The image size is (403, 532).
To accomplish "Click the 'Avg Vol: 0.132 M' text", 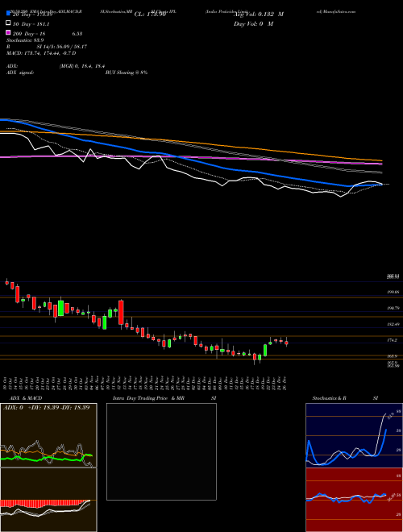I will [x=259, y=15].
